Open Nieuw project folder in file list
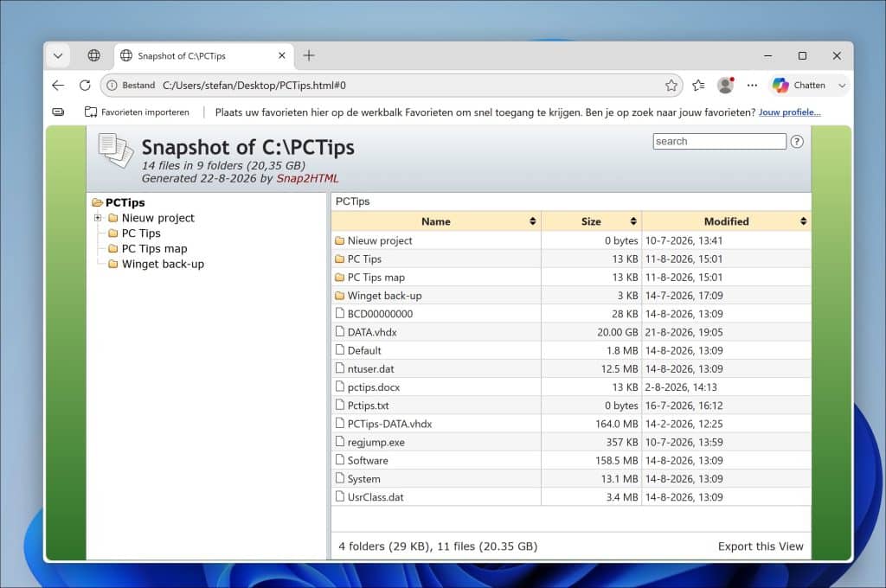This screenshot has height=588, width=886. click(x=380, y=240)
